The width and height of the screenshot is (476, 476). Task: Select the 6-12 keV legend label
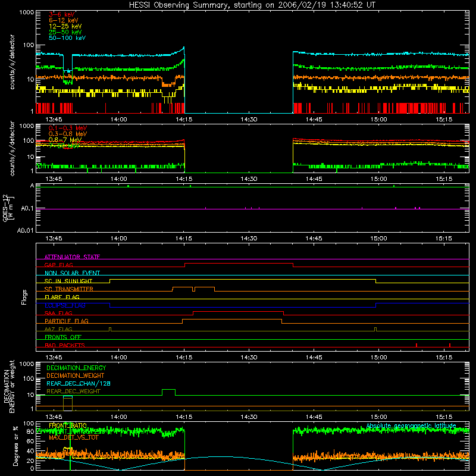64,20
